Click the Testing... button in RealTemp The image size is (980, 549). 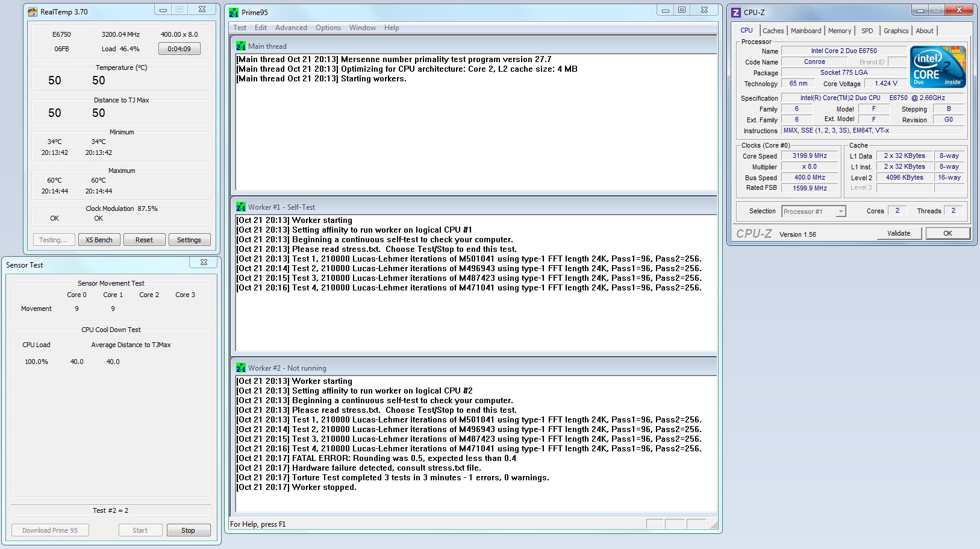click(54, 240)
